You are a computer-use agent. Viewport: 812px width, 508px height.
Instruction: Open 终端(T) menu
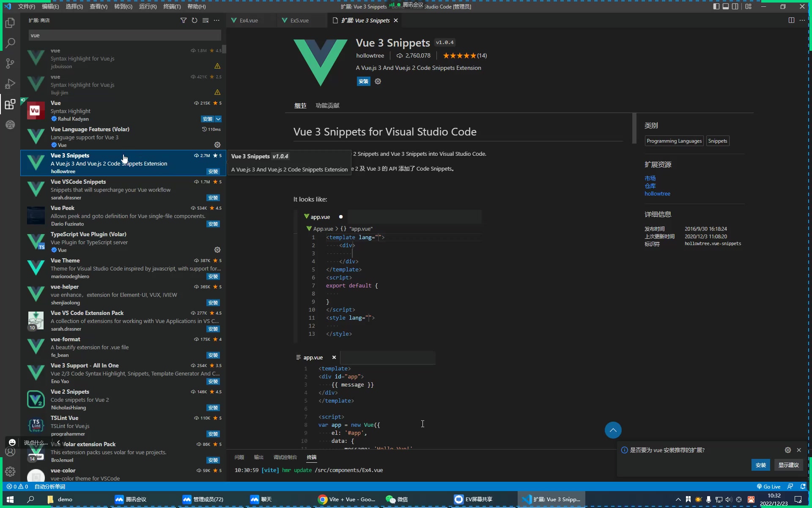click(172, 6)
